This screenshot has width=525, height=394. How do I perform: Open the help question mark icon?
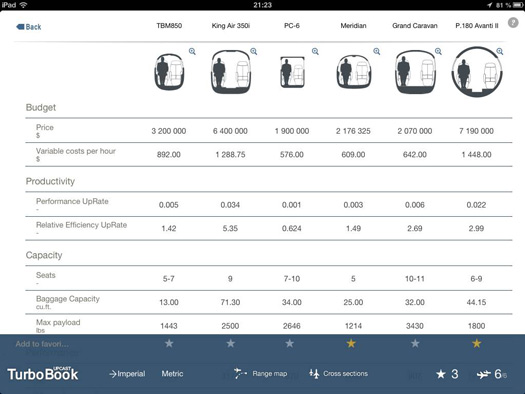point(513,23)
